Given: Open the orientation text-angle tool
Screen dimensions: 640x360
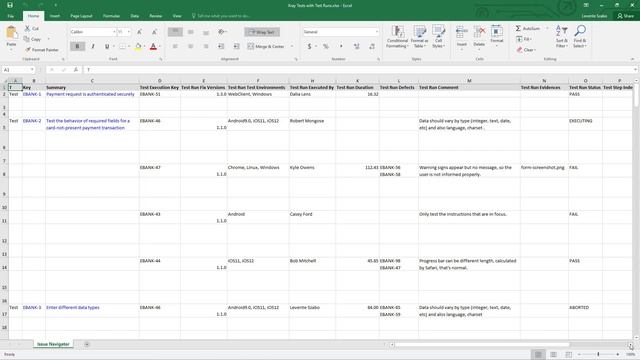Looking at the screenshot, I should [x=222, y=32].
